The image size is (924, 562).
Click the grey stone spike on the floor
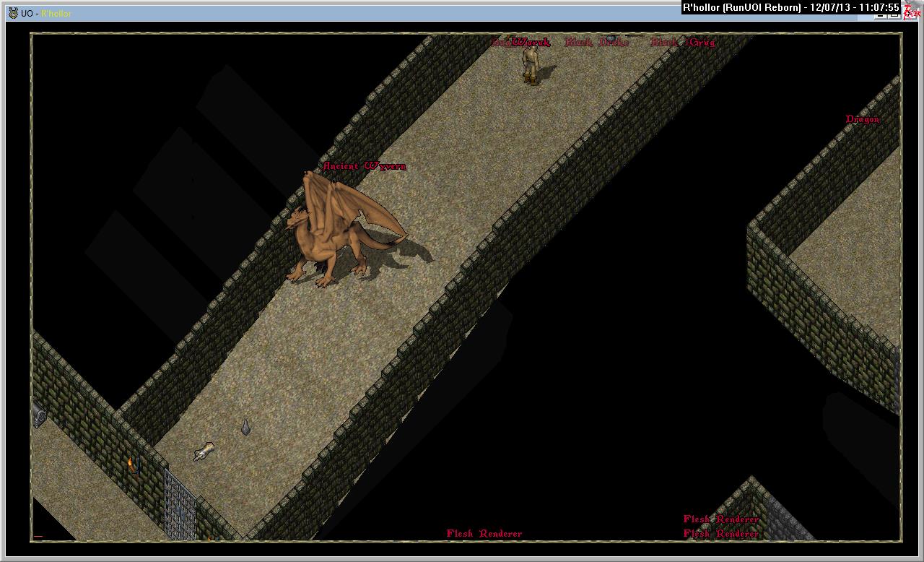(x=245, y=428)
